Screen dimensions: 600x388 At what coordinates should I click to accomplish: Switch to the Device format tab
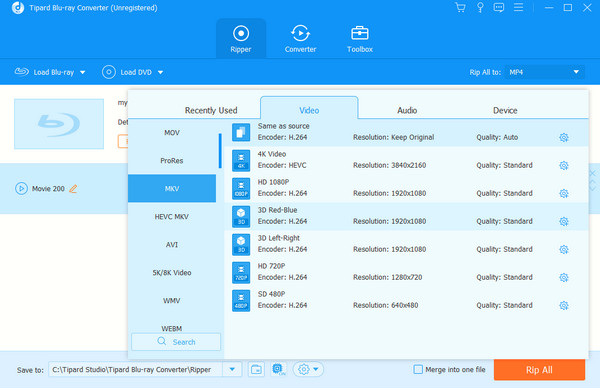pos(505,110)
